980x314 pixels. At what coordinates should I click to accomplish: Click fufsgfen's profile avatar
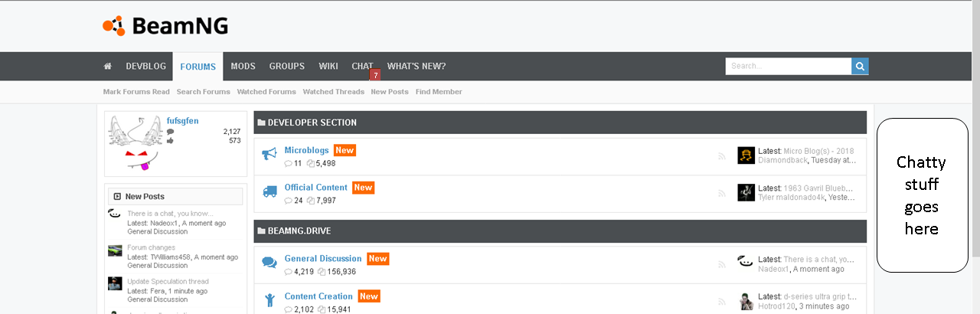135,144
